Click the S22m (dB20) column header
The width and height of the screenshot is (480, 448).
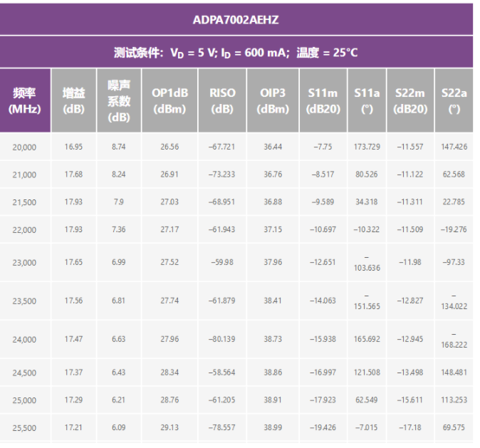[410, 100]
